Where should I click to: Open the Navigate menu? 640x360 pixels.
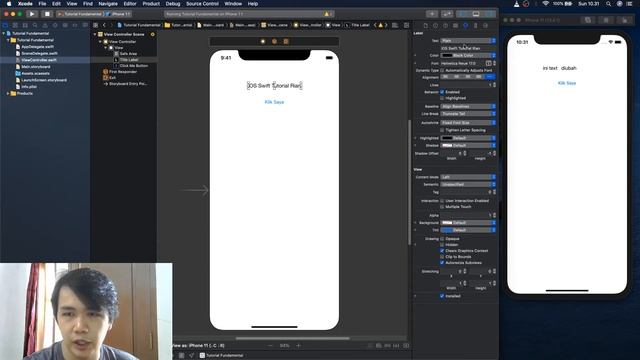[x=108, y=4]
